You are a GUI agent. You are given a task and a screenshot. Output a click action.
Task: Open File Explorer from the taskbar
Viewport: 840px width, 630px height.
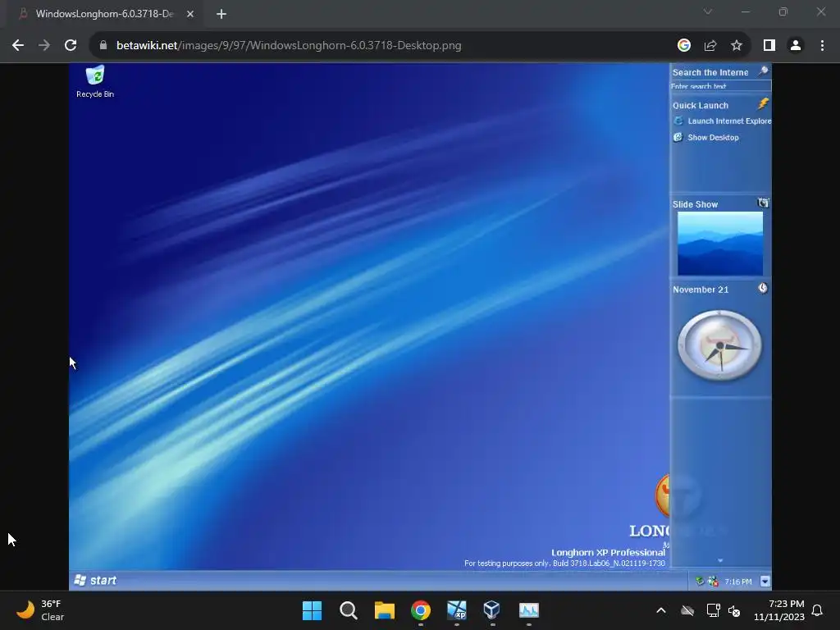(384, 610)
